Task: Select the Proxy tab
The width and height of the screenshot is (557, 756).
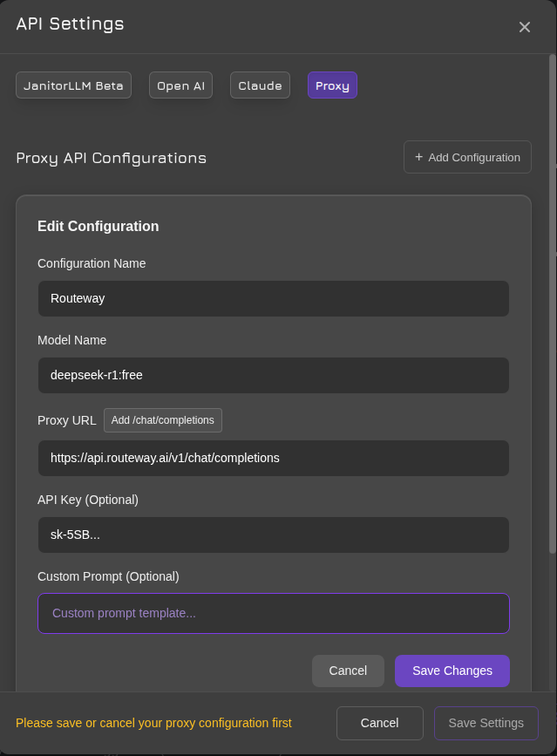Action: click(x=332, y=85)
